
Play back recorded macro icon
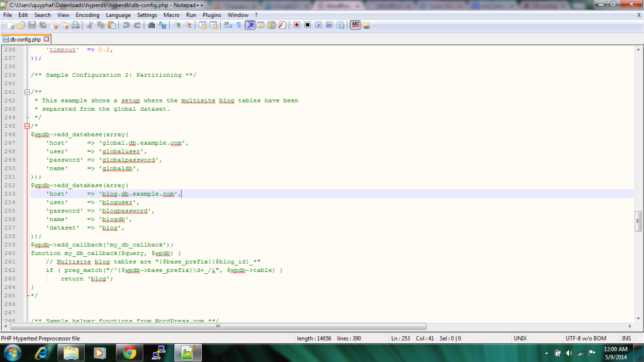click(318, 26)
